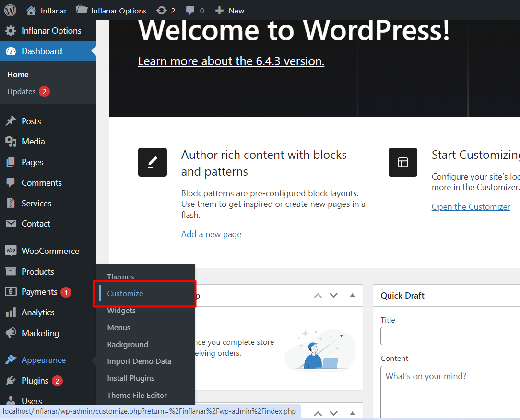Screen dimensions: 520x420
Task: Click the Quick Draft widget heading
Action: (x=402, y=296)
